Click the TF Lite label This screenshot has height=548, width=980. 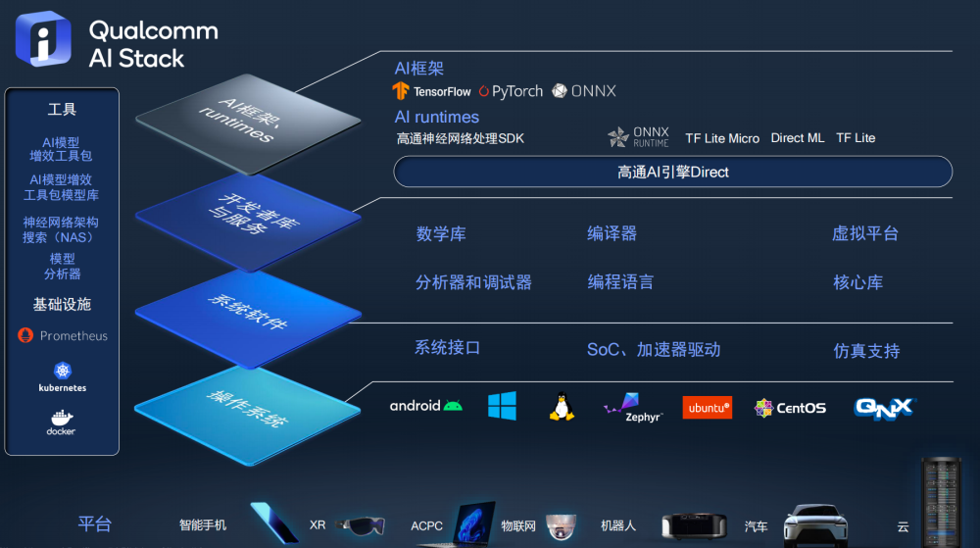856,137
